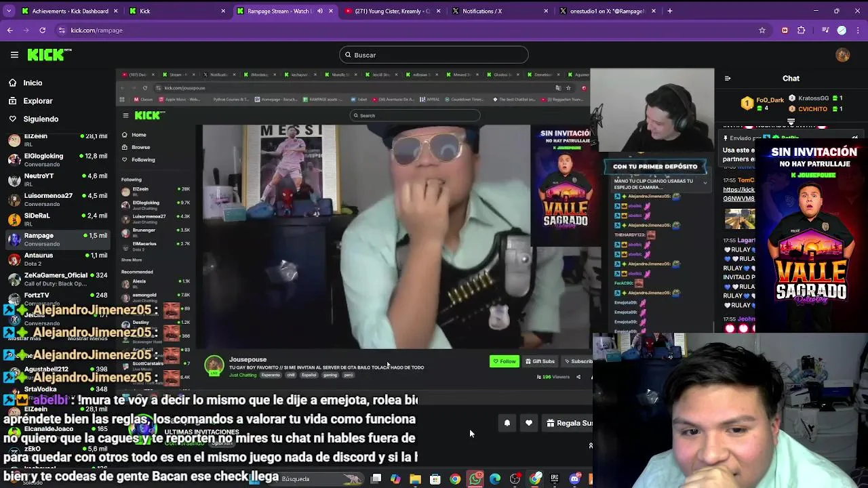Click Jousepouse avatar in streamed page
The image size is (868, 488).
pyautogui.click(x=214, y=365)
